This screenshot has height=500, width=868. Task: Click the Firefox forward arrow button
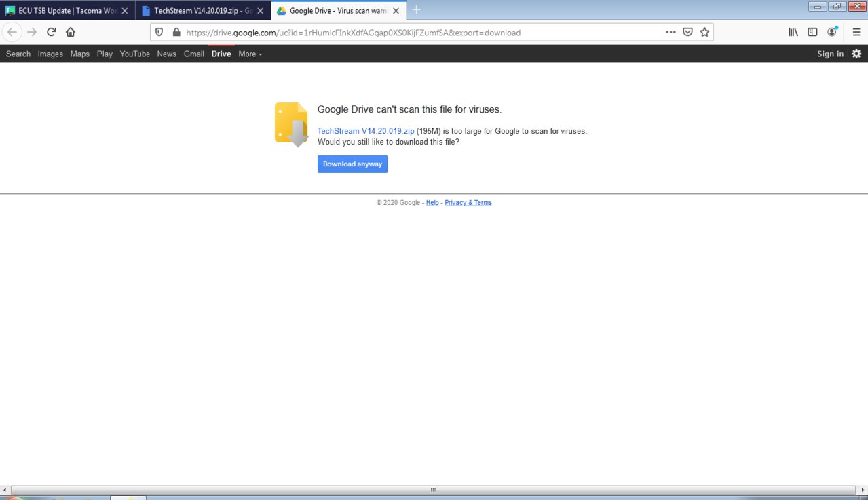pyautogui.click(x=32, y=32)
